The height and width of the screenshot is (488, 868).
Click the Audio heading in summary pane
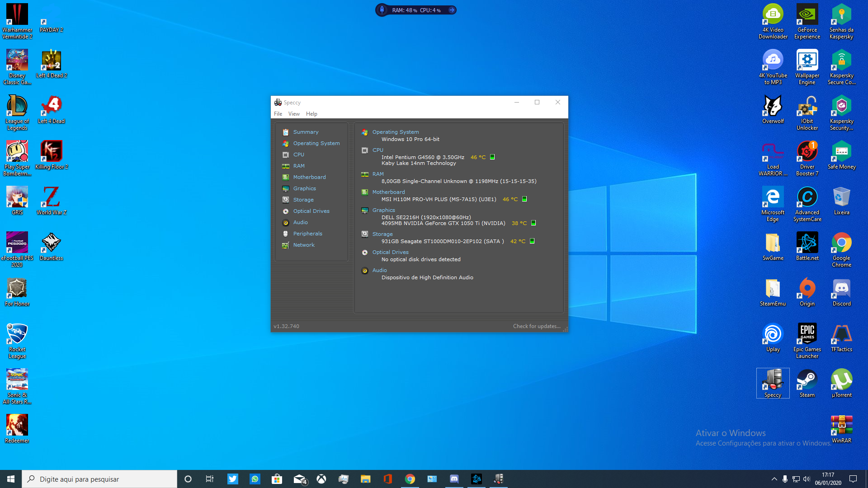coord(379,270)
